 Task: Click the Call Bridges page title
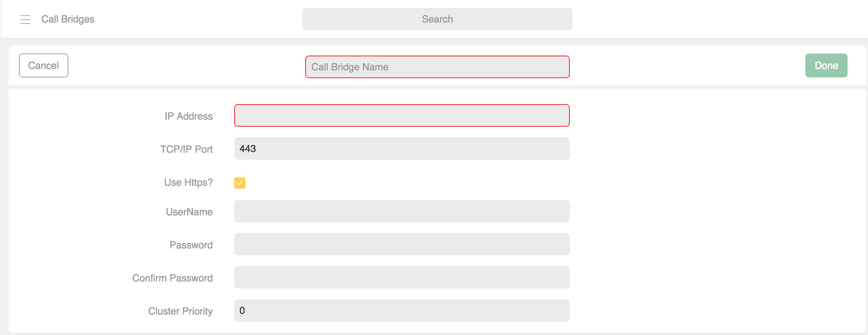(x=68, y=19)
